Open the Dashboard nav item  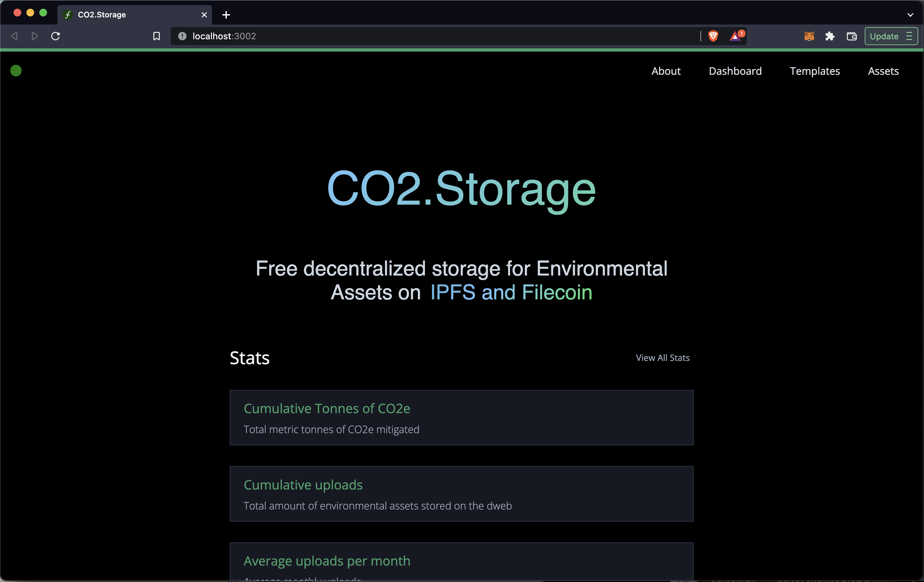[735, 71]
